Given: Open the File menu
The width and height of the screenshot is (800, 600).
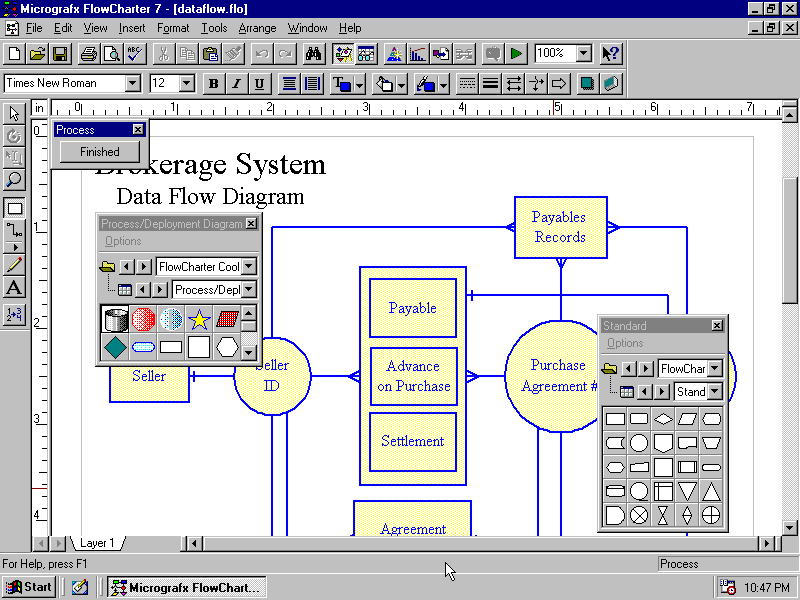Looking at the screenshot, I should (34, 28).
